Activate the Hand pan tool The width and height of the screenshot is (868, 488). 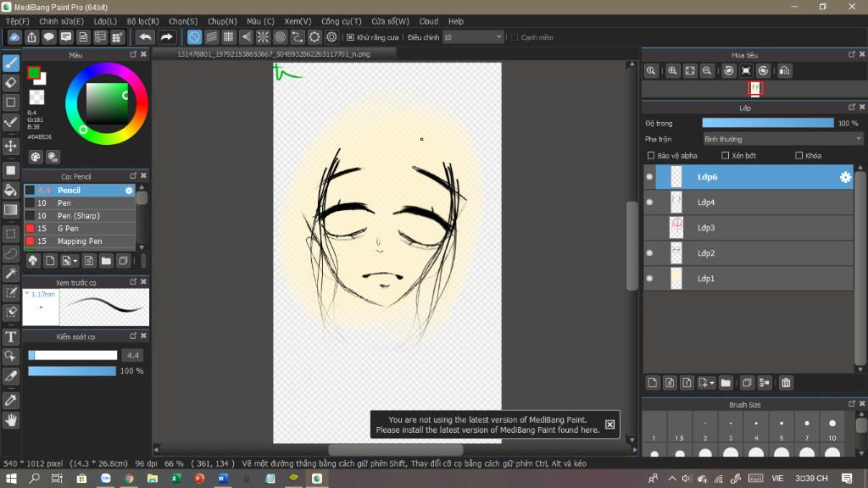point(11,420)
